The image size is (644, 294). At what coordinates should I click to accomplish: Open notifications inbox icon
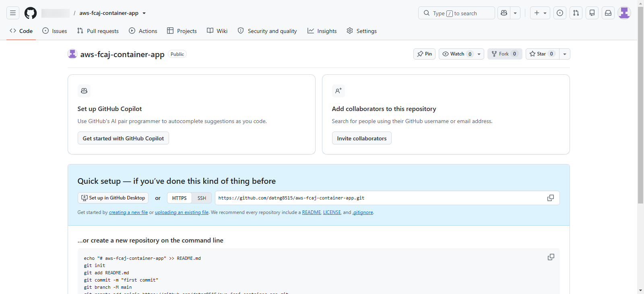608,13
